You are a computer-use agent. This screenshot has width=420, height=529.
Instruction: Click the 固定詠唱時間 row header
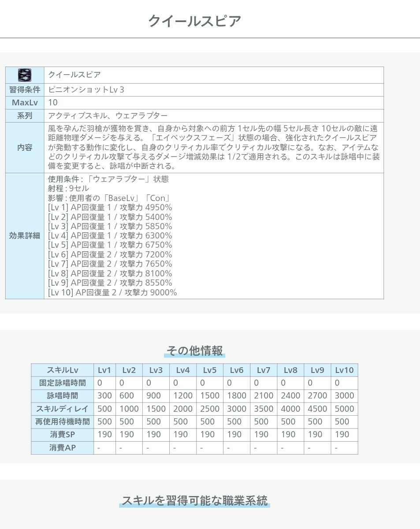pos(62,383)
